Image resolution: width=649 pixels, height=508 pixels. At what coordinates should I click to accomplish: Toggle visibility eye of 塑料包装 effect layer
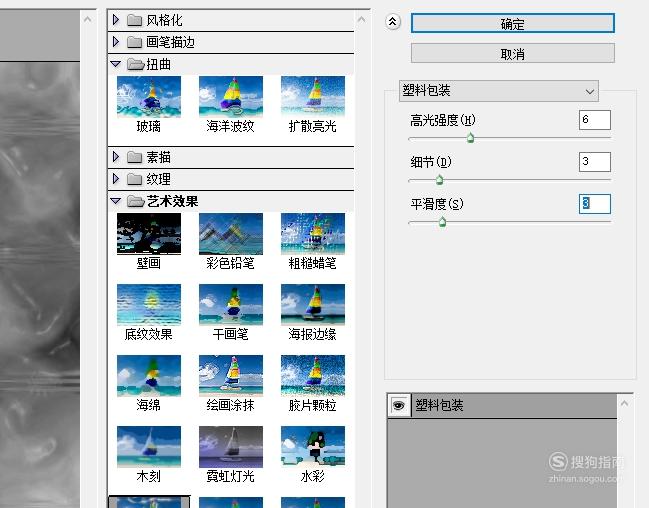(399, 405)
